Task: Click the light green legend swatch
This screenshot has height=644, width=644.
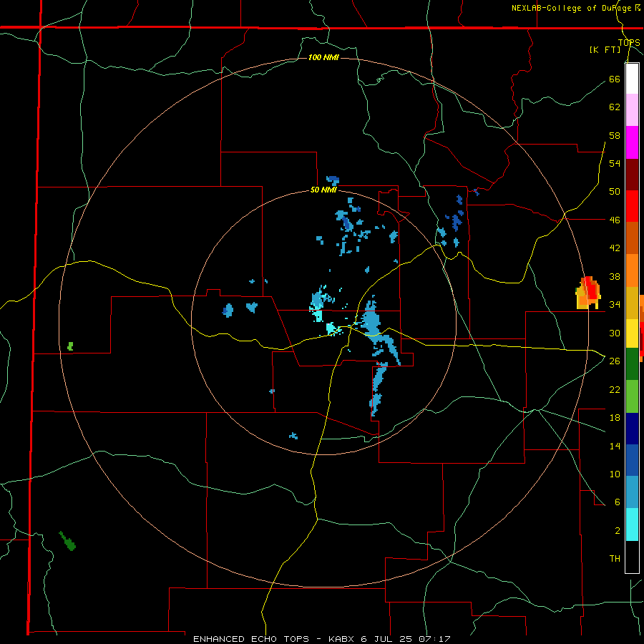Action: click(632, 396)
